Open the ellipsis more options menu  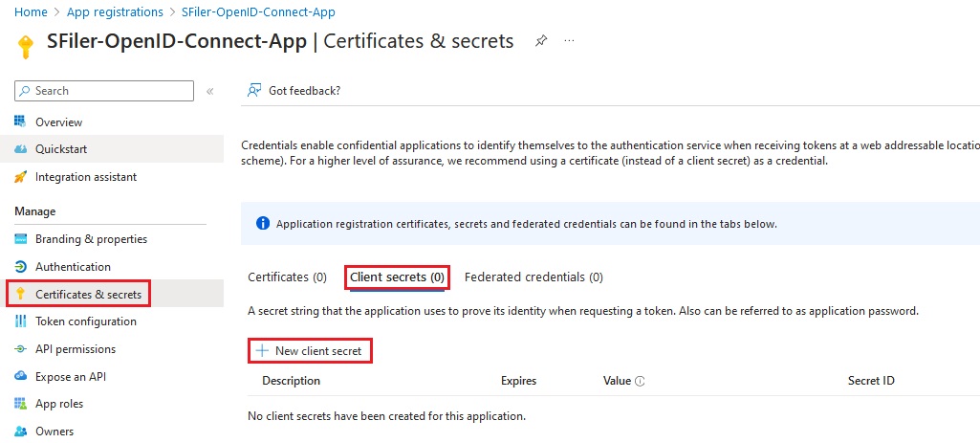pyautogui.click(x=569, y=41)
